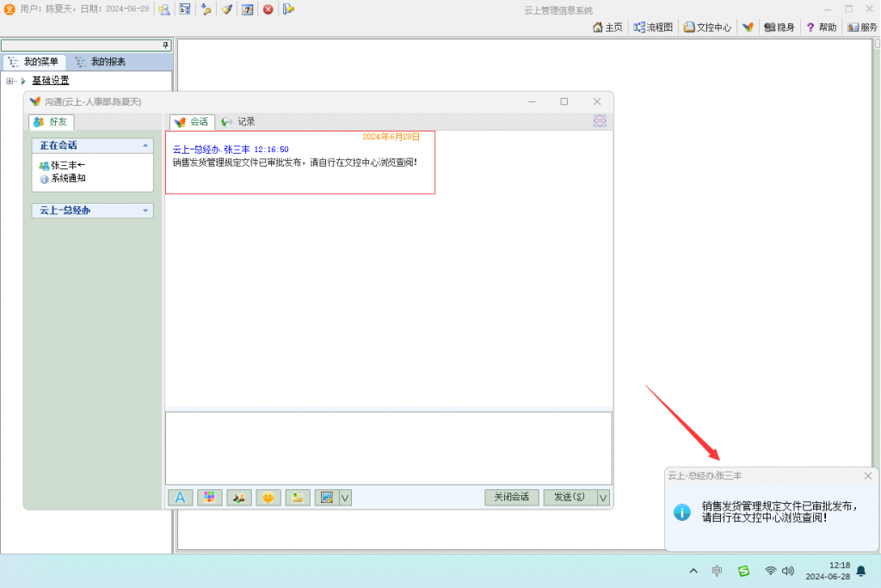This screenshot has height=588, width=881.
Task: Click the send file folder icon
Action: (x=298, y=498)
